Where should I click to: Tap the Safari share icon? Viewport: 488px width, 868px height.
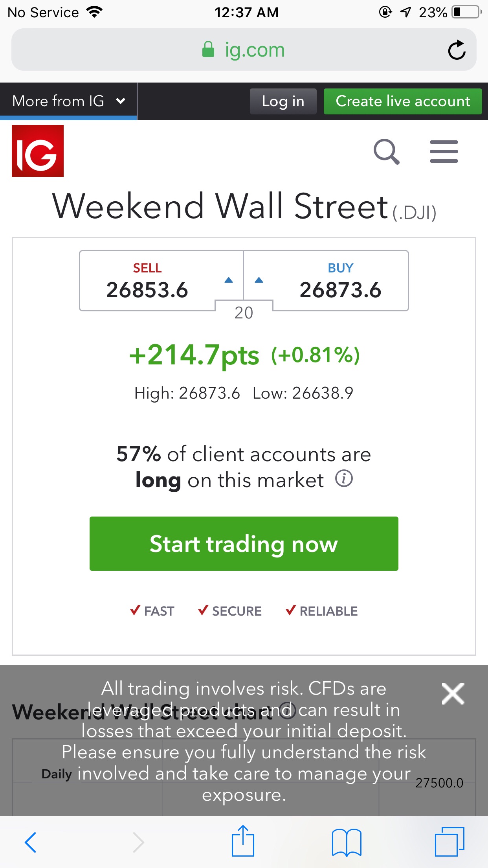243,840
